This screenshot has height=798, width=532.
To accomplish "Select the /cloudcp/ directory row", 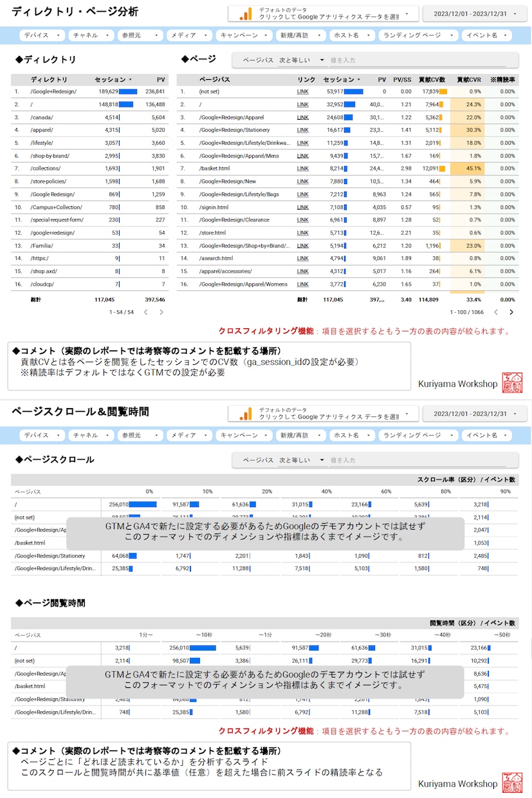I will point(90,284).
